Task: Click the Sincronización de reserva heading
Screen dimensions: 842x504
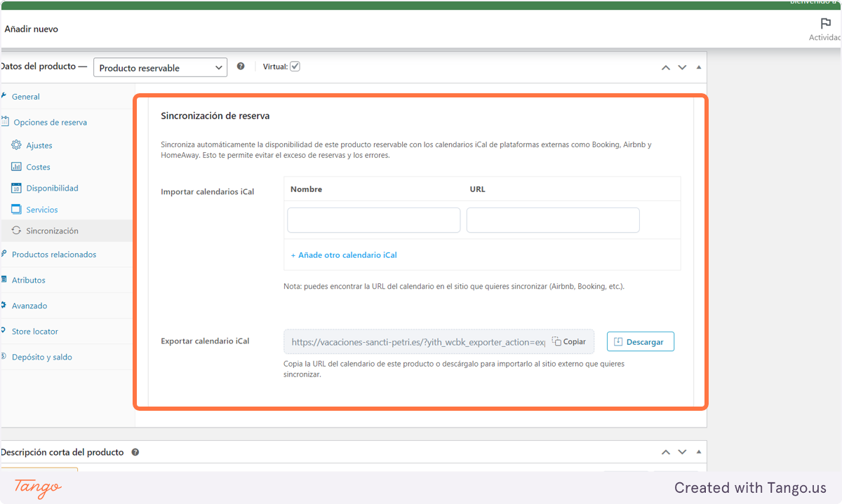Action: [215, 116]
